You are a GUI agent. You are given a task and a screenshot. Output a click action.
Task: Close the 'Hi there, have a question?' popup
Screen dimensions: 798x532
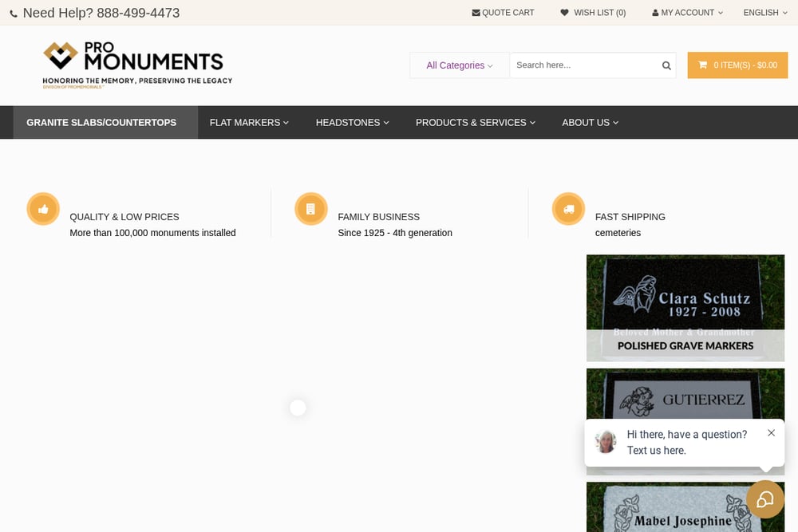click(771, 433)
